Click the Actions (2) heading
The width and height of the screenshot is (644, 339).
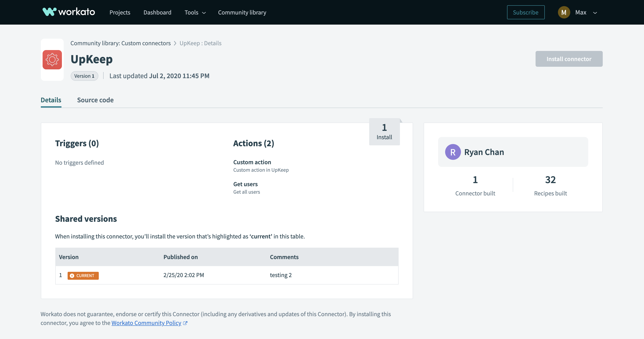coord(254,143)
